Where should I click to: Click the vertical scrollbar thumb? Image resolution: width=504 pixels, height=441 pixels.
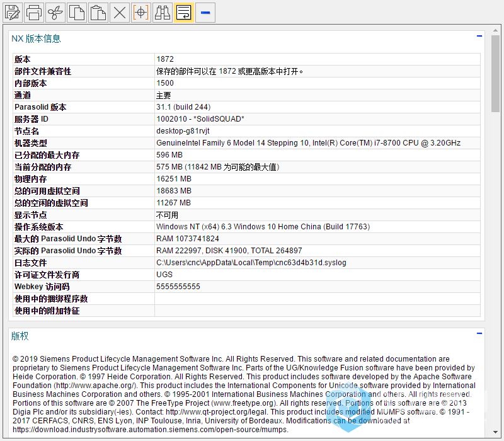(495, 74)
